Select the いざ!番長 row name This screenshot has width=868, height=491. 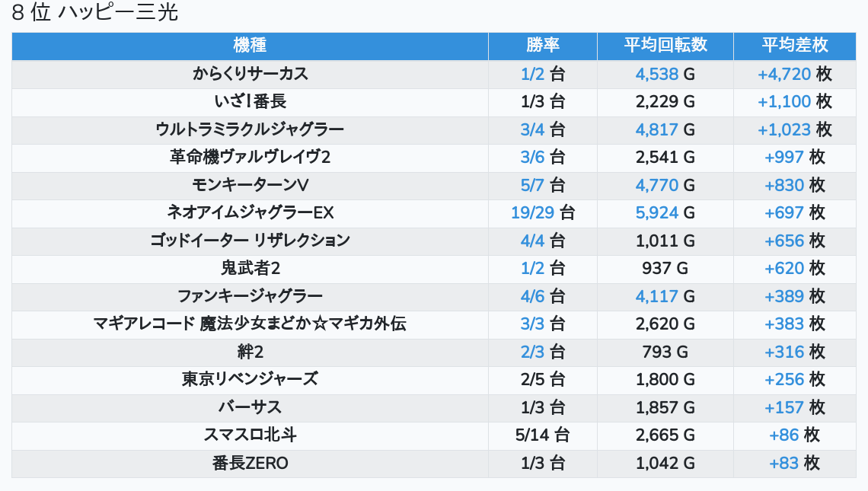250,101
